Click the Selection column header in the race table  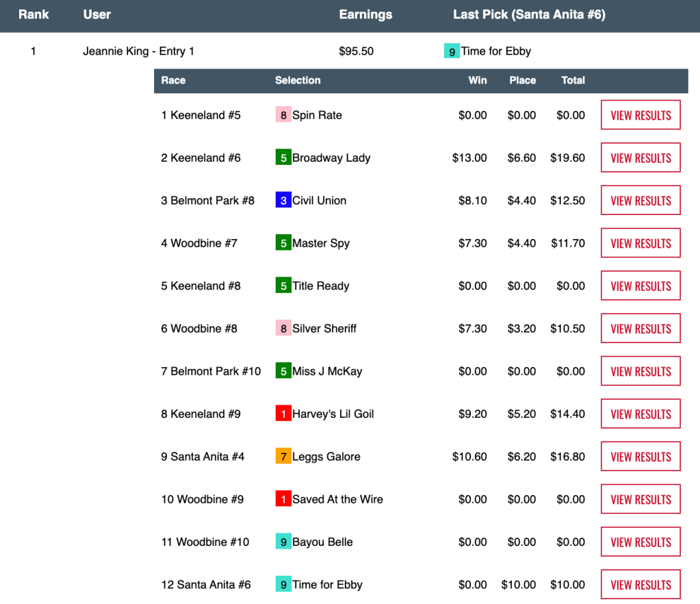(x=298, y=80)
